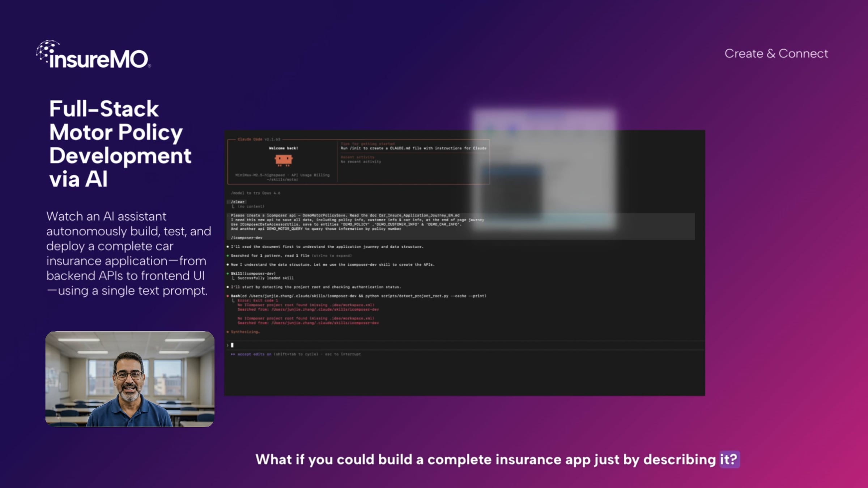
Task: Click the "And another api DEMO_MOTOR_QUERY" prompt line
Action: coord(316,229)
